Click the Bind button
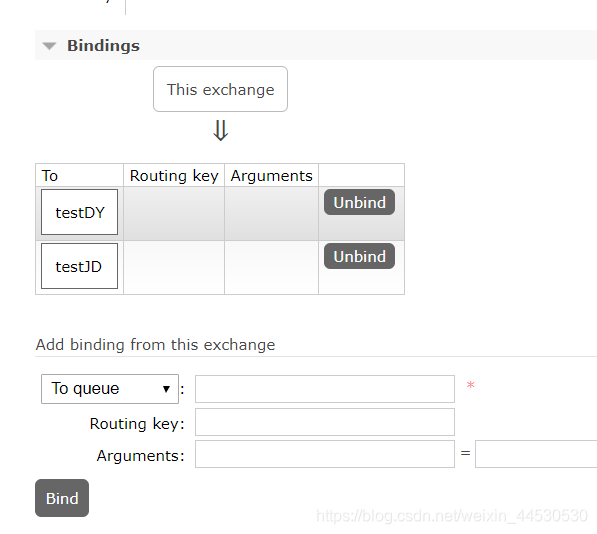Viewport: 597px width, 534px height. pyautogui.click(x=62, y=498)
